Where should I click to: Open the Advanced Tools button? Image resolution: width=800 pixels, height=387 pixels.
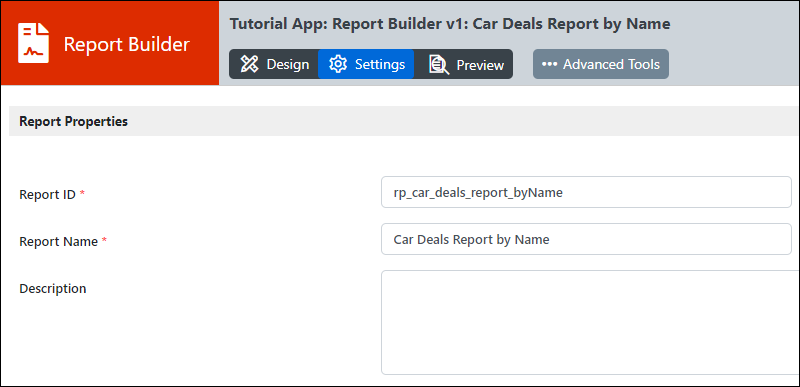coord(601,64)
